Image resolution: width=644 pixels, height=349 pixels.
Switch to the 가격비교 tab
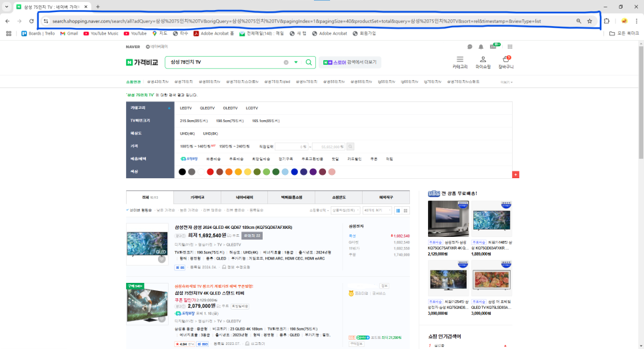pyautogui.click(x=197, y=198)
